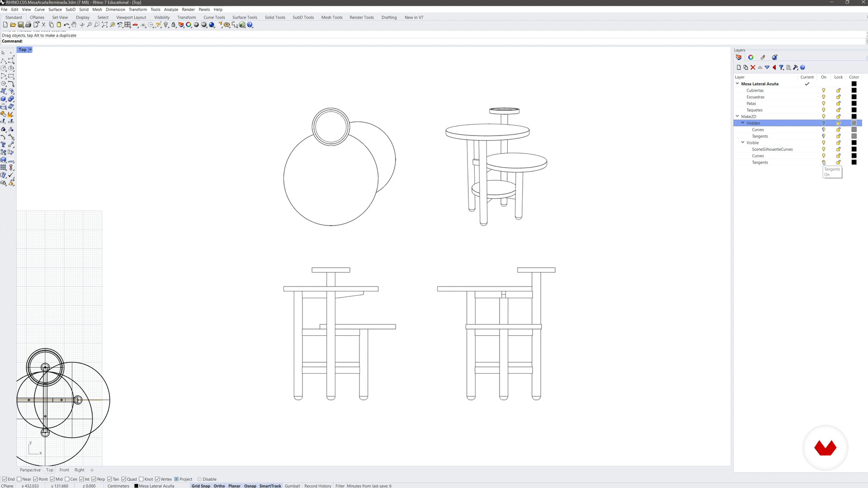The image size is (868, 488).
Task: Click the Save file toolbar icon
Action: point(21,25)
